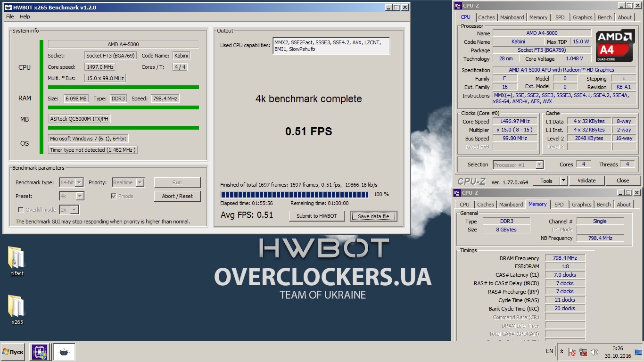The image size is (644, 362).
Task: Open the x265 folder on the desktop
Action: pos(17,309)
